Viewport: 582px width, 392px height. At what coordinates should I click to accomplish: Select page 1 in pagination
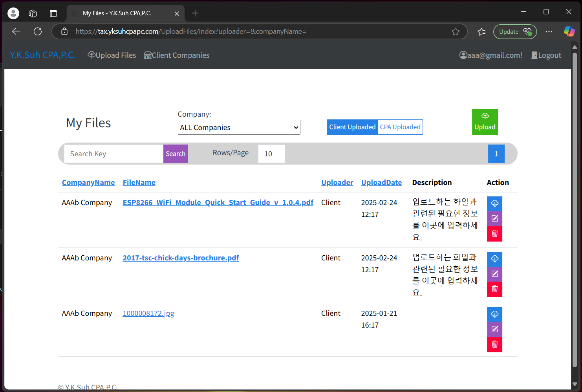click(x=496, y=154)
